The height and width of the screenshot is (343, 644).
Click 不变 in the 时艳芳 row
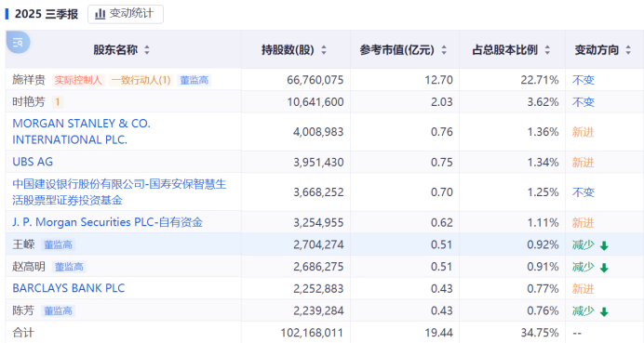pos(584,102)
